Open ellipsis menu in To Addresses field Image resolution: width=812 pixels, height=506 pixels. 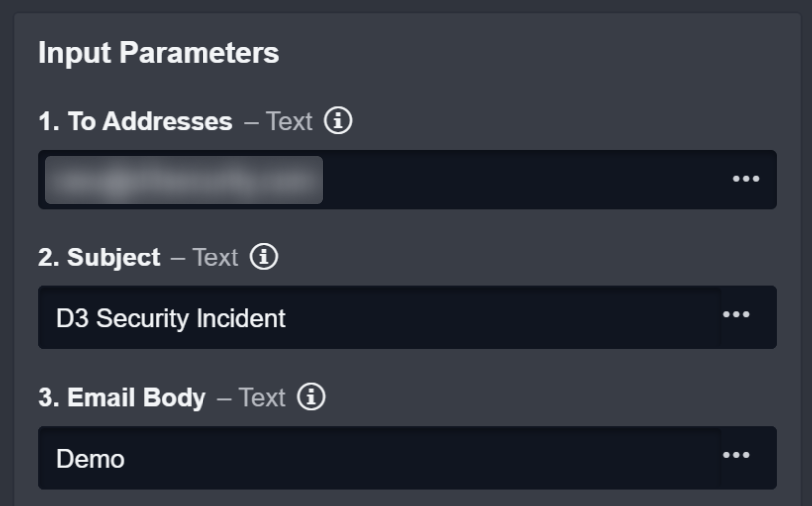coord(746,179)
